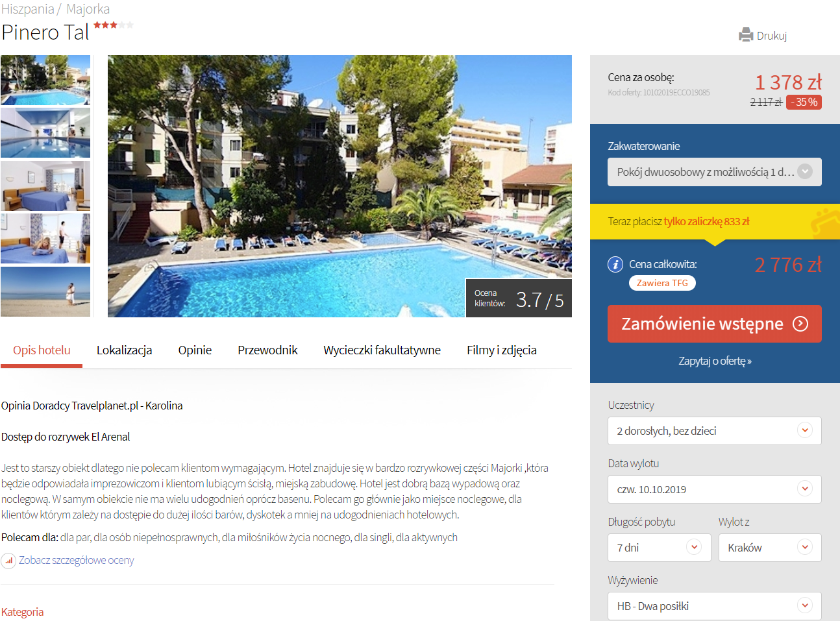Open the Długość pobytu 7 dni dropdown
Screen dimensions: 840x621
(660, 548)
